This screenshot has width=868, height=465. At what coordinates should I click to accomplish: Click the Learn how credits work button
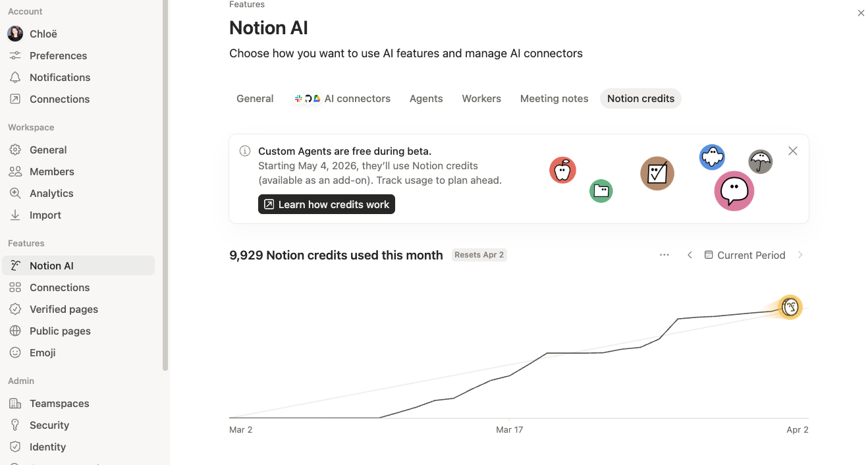point(326,204)
